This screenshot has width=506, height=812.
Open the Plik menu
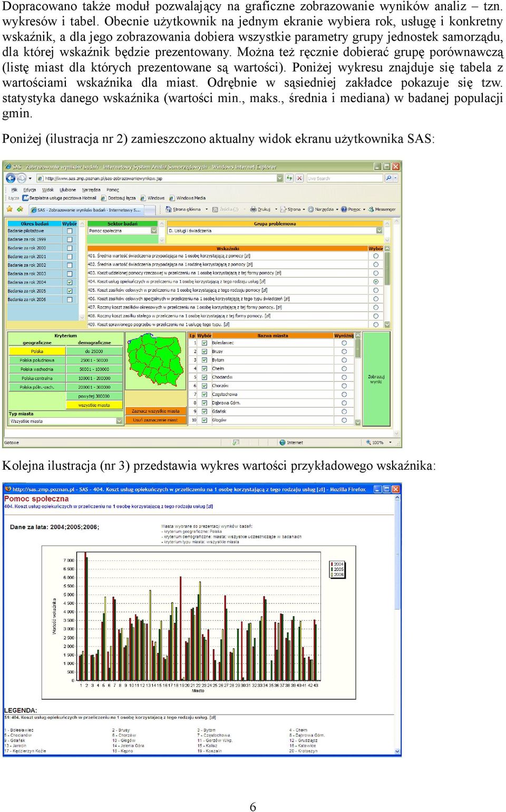14,190
